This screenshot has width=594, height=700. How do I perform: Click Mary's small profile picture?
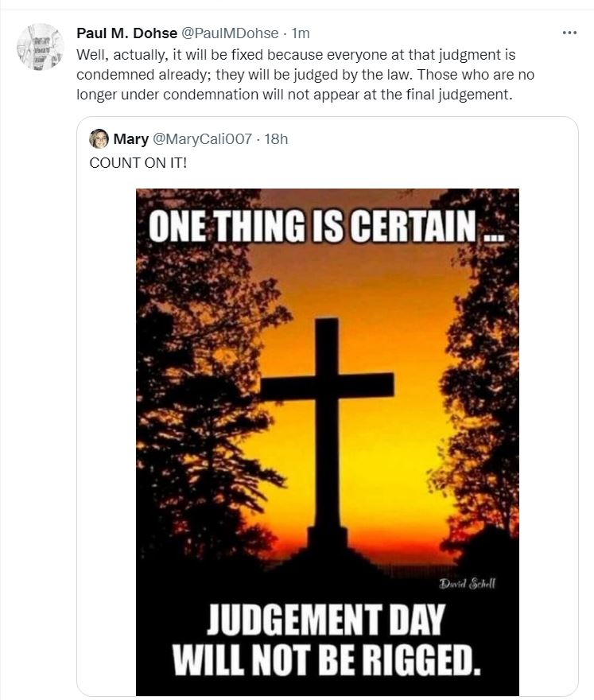point(99,139)
